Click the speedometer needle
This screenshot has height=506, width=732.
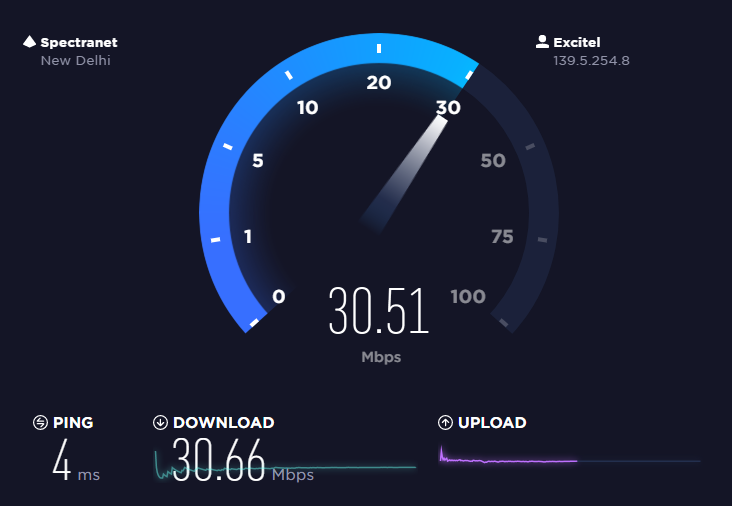coord(404,174)
